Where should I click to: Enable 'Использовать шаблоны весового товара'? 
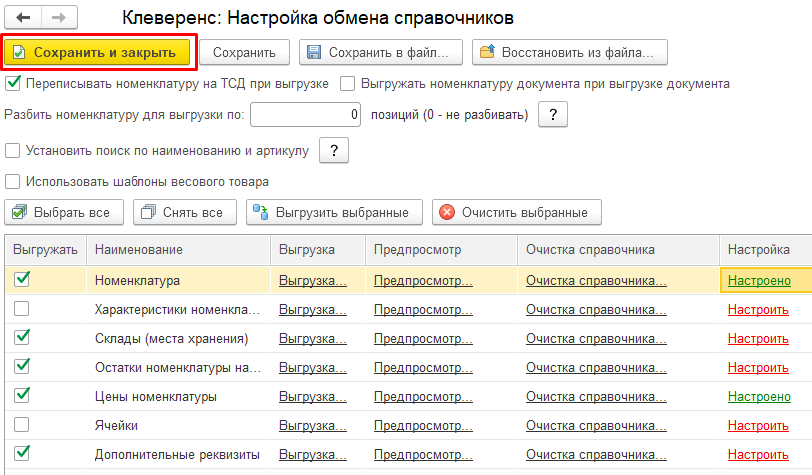pyautogui.click(x=12, y=182)
